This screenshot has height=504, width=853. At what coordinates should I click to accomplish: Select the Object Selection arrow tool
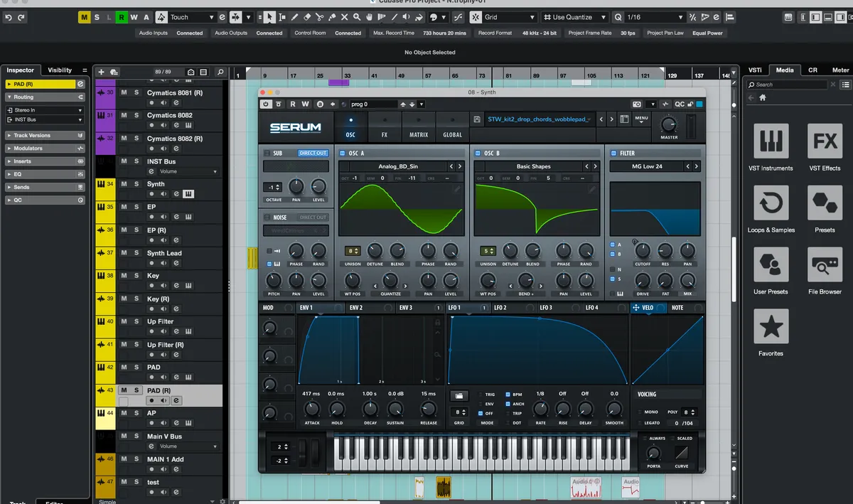tap(270, 17)
